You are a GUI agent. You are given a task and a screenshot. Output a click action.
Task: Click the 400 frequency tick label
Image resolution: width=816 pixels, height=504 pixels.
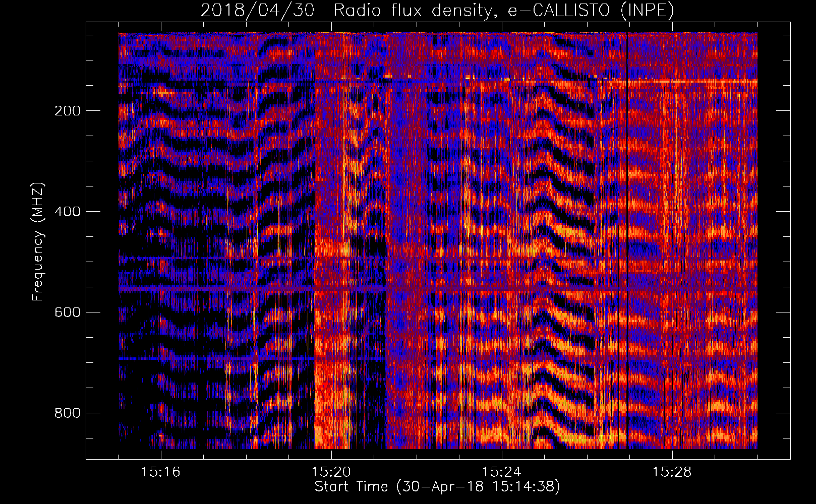pyautogui.click(x=68, y=211)
